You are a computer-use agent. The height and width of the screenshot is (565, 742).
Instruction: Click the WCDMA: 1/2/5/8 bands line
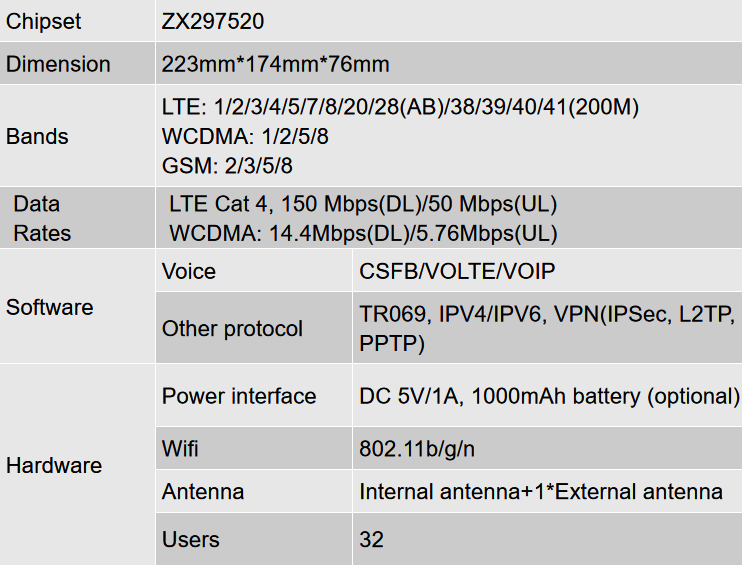pyautogui.click(x=245, y=136)
